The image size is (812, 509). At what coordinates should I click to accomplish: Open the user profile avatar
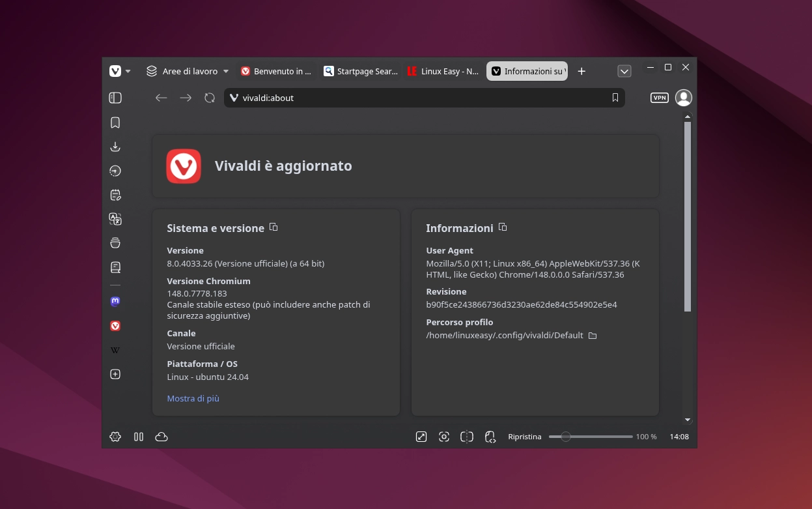[684, 98]
